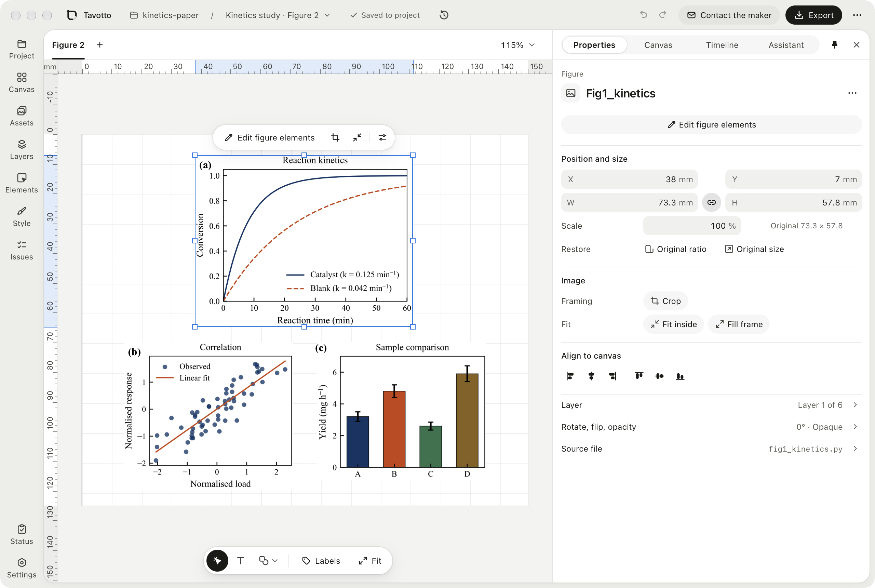Open the Kinetics study Figure 2 dropdown
The height and width of the screenshot is (588, 875).
click(x=278, y=15)
